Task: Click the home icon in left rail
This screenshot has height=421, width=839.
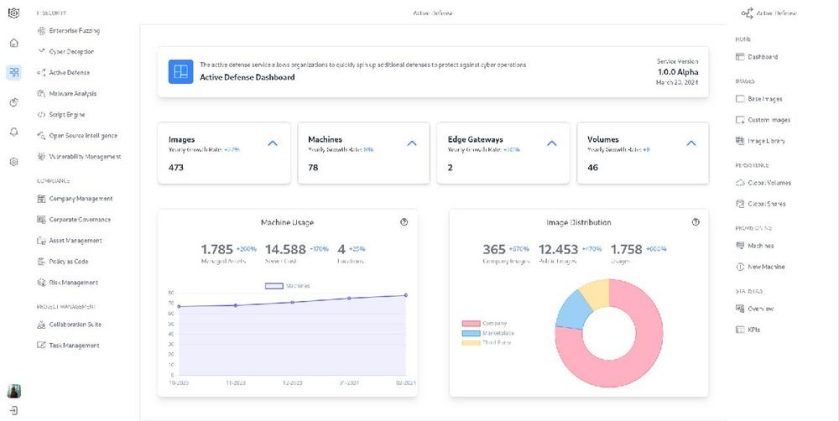Action: 13,43
